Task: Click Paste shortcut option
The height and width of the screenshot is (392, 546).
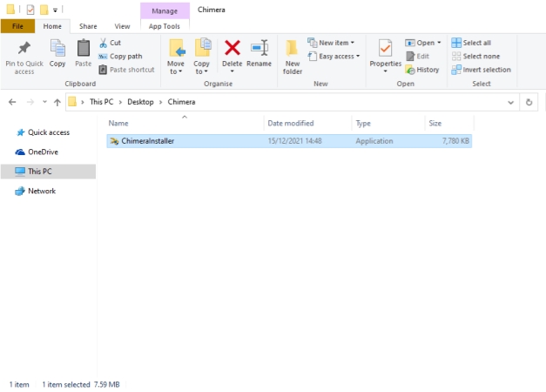Action: coord(126,70)
